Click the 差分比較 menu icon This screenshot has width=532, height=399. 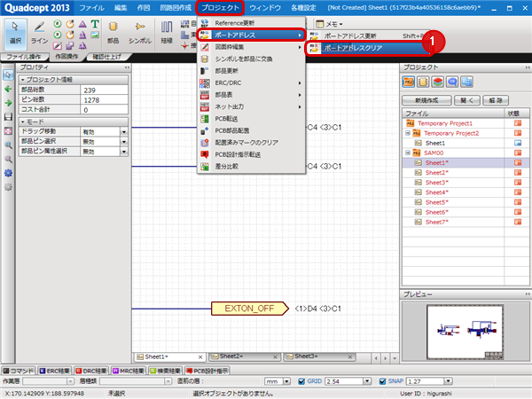pyautogui.click(x=205, y=167)
